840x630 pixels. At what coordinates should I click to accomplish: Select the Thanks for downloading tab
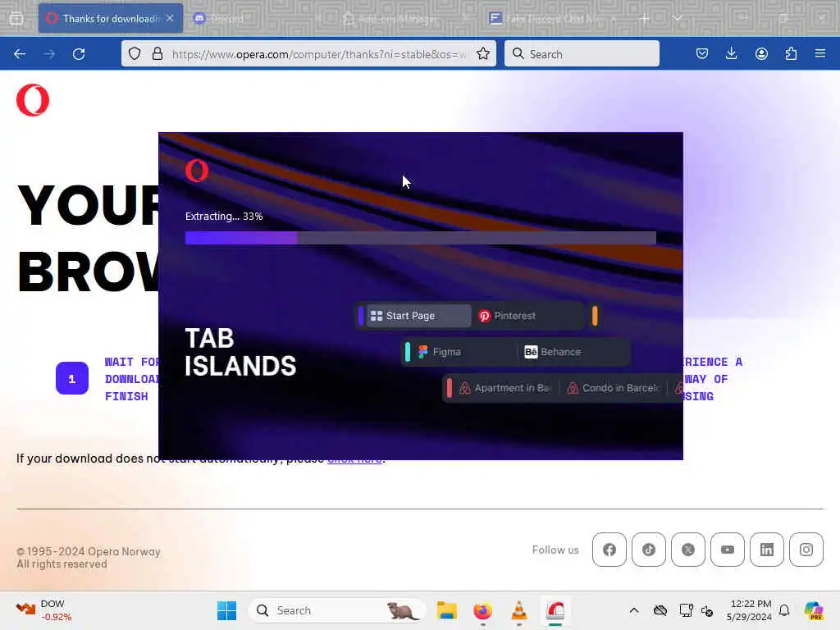[x=111, y=18]
